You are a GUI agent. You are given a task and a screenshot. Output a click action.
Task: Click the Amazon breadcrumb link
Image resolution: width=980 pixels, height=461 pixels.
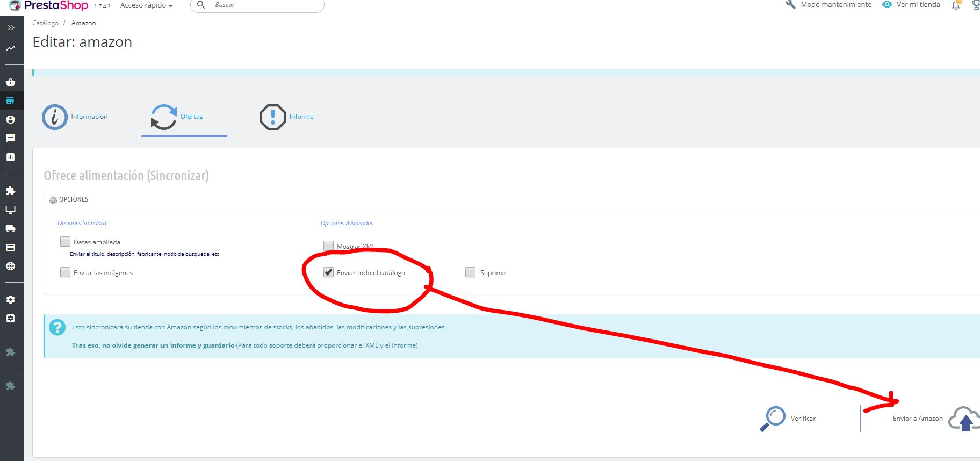[x=84, y=23]
